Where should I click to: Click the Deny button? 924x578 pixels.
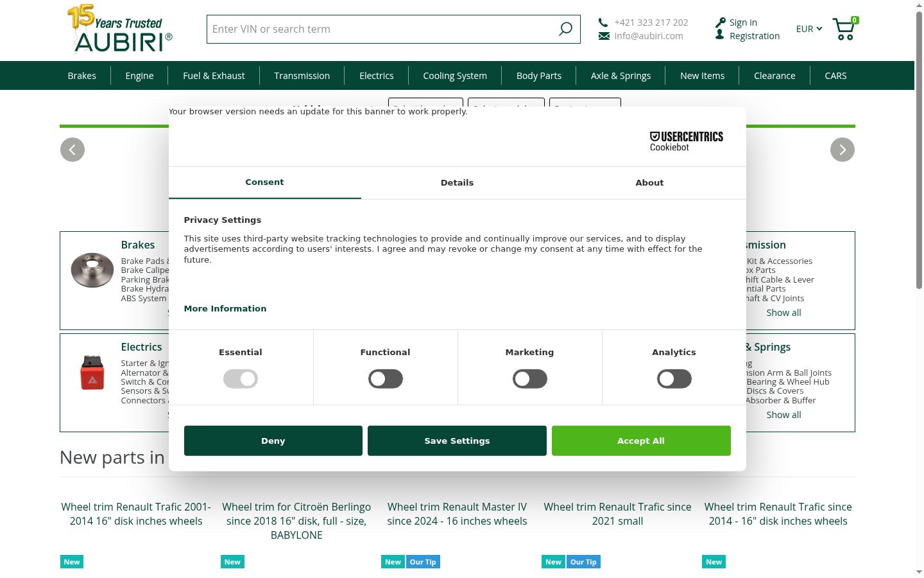coord(273,441)
